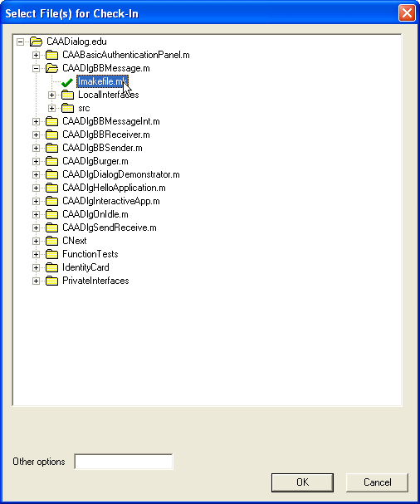Click the LocalInterfaces folder icon

click(x=67, y=95)
